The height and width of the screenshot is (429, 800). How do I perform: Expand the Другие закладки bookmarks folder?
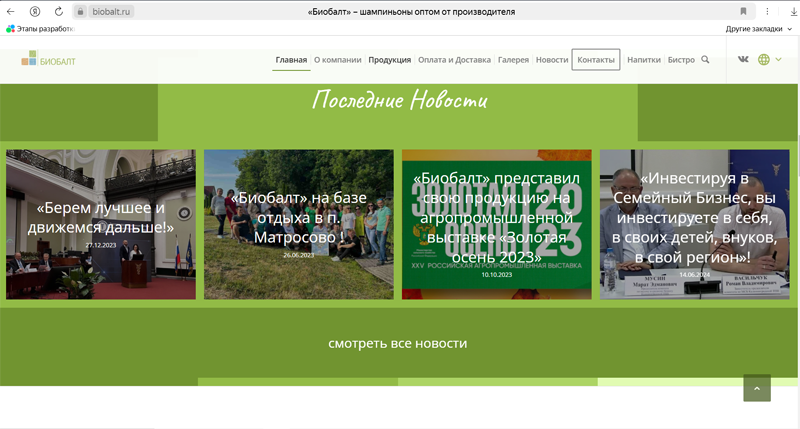[x=759, y=29]
